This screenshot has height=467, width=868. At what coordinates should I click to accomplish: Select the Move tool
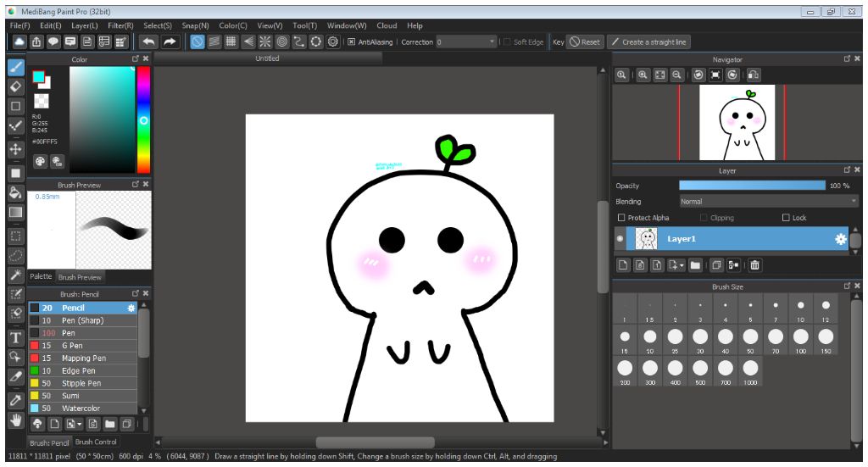(15, 149)
